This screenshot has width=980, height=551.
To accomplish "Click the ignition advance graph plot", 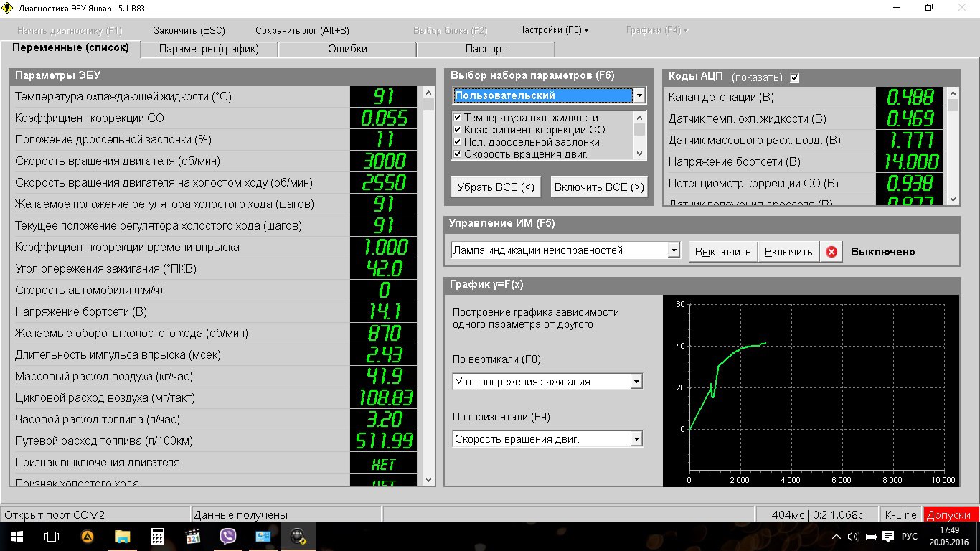I will [x=811, y=390].
